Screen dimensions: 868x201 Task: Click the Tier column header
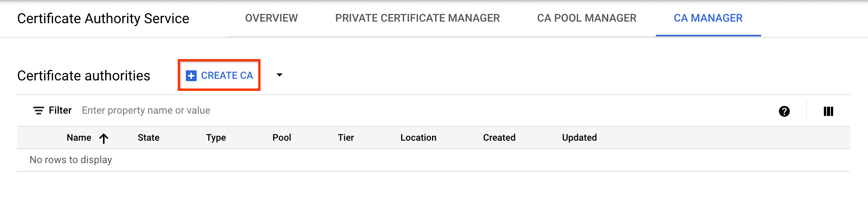pos(346,138)
